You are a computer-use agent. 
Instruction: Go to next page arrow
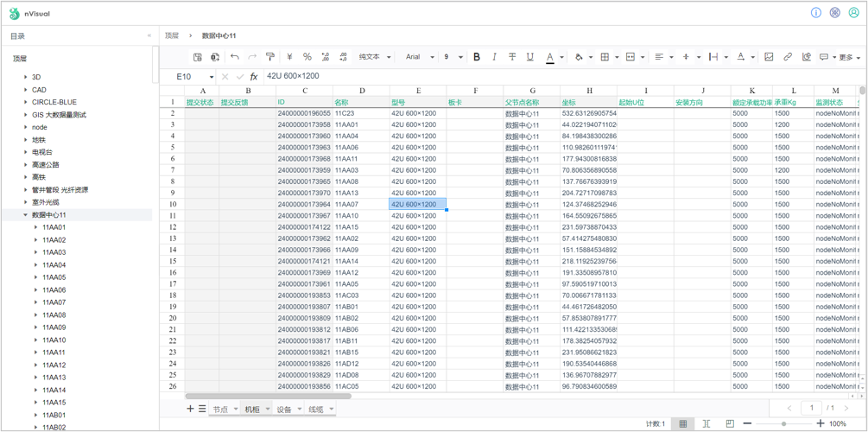click(846, 408)
